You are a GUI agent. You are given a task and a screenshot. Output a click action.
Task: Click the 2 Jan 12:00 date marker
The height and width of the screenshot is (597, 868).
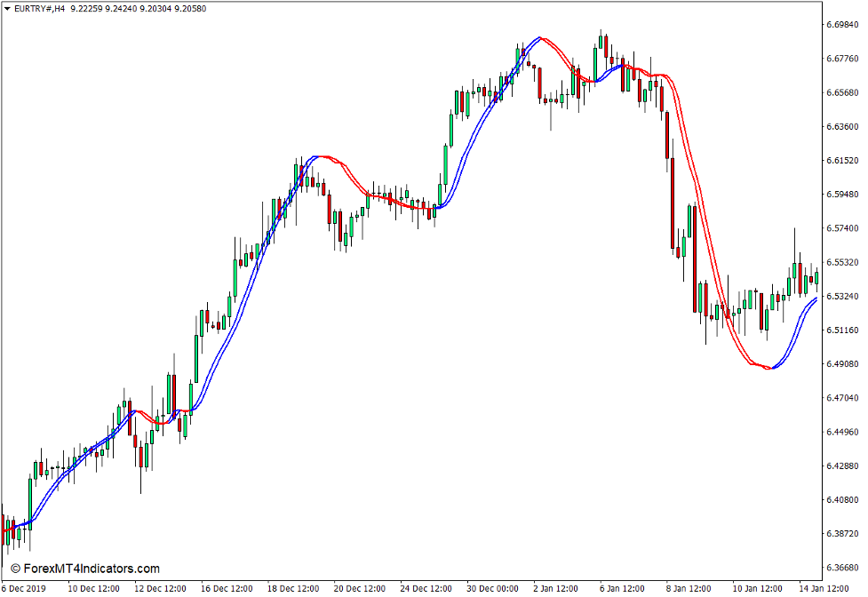point(555,586)
